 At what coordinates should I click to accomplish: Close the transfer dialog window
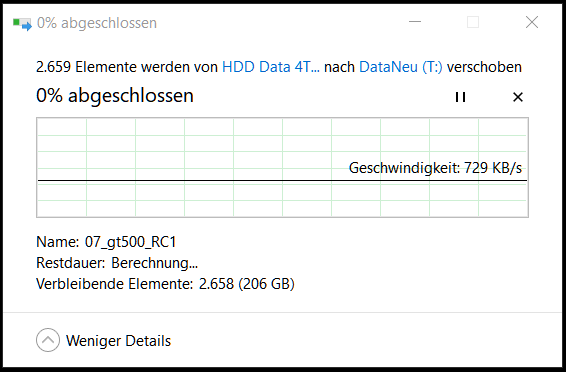[532, 22]
